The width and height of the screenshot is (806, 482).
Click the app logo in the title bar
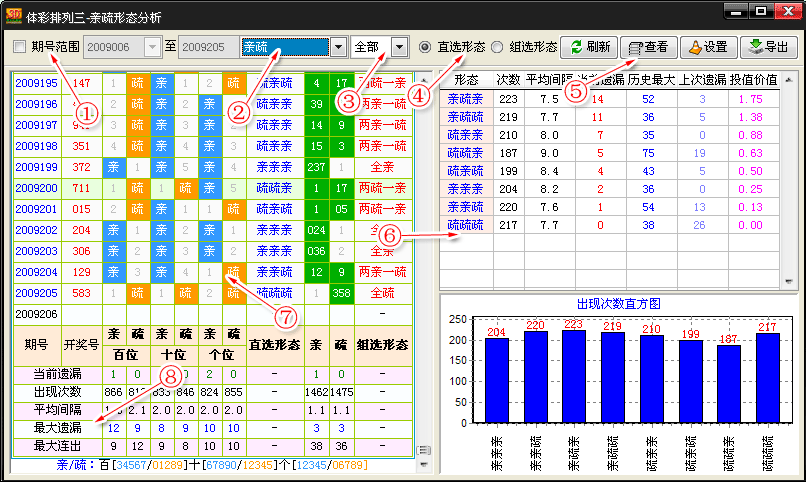click(15, 17)
